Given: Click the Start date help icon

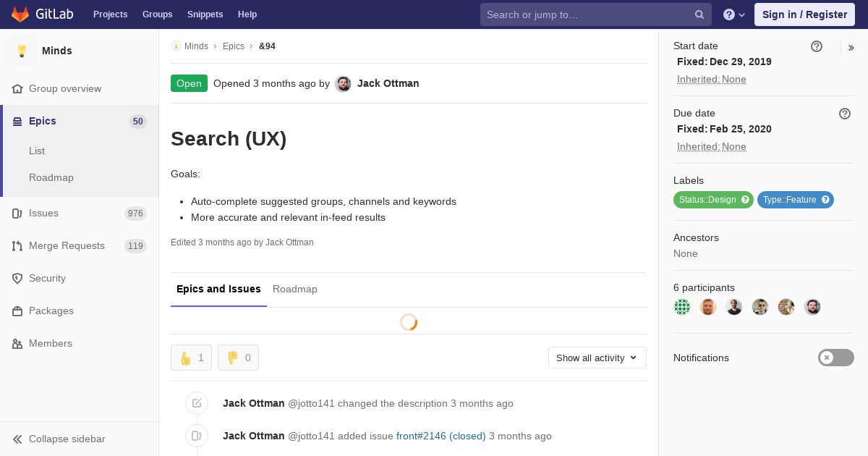Looking at the screenshot, I should point(817,46).
